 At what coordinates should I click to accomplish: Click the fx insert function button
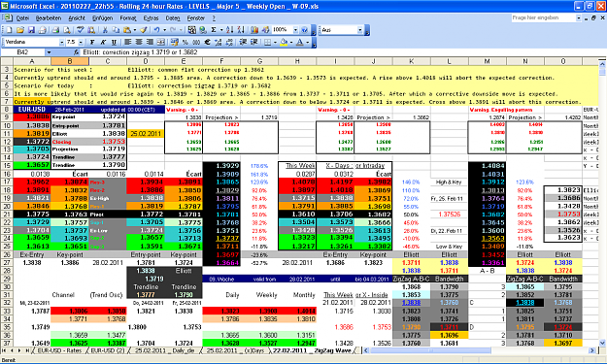pos(77,52)
